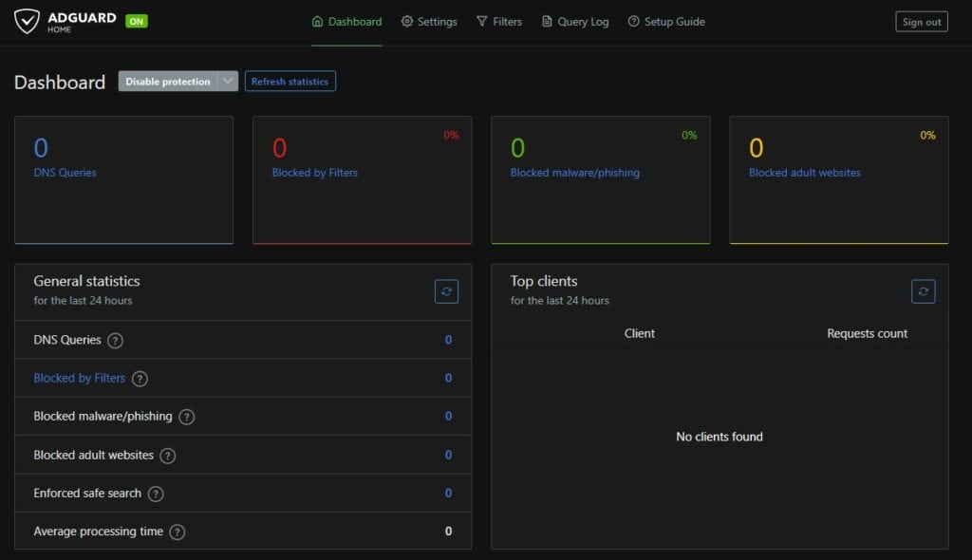Select the DNS Queries statistics card
Screen dimensions: 972x560
pos(123,178)
